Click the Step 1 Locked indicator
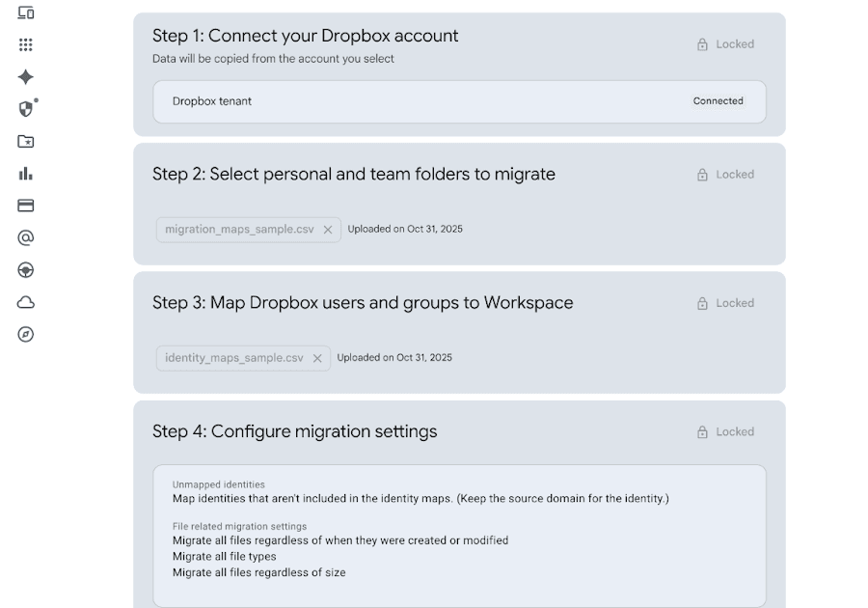 click(x=725, y=44)
